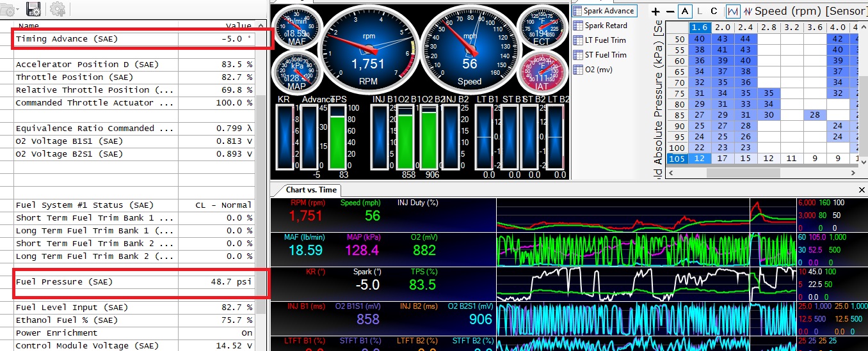Click the plus icon above the table
The image size is (868, 351).
(x=655, y=12)
